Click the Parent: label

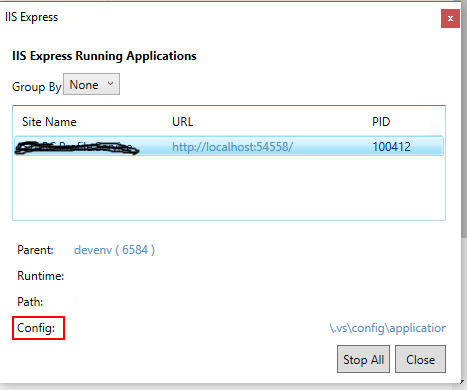(35, 250)
